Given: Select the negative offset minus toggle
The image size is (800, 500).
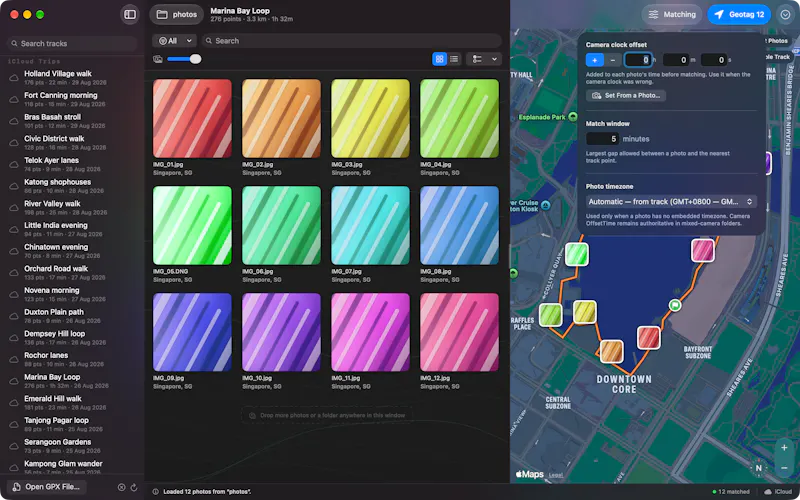Looking at the screenshot, I should click(x=613, y=60).
